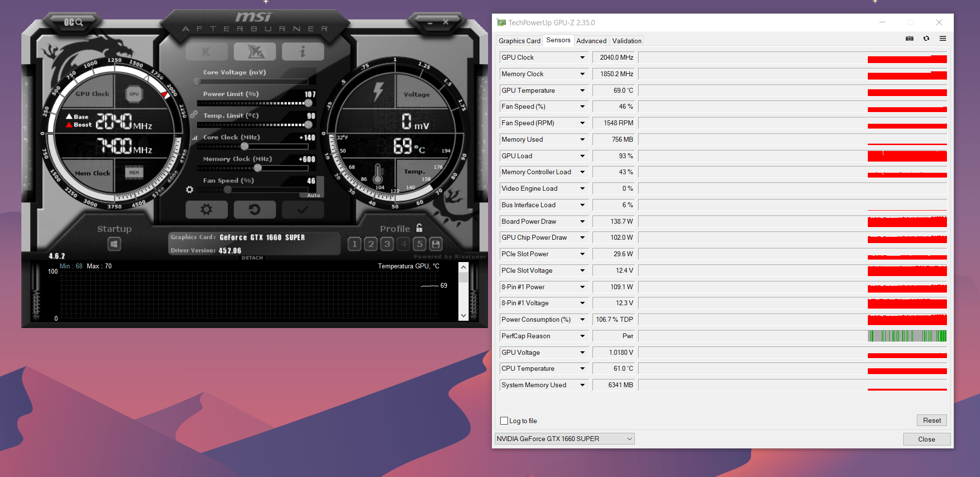Screen dimensions: 980x477
Task: Click the Core Clock curve editor icon
Action: point(195,138)
